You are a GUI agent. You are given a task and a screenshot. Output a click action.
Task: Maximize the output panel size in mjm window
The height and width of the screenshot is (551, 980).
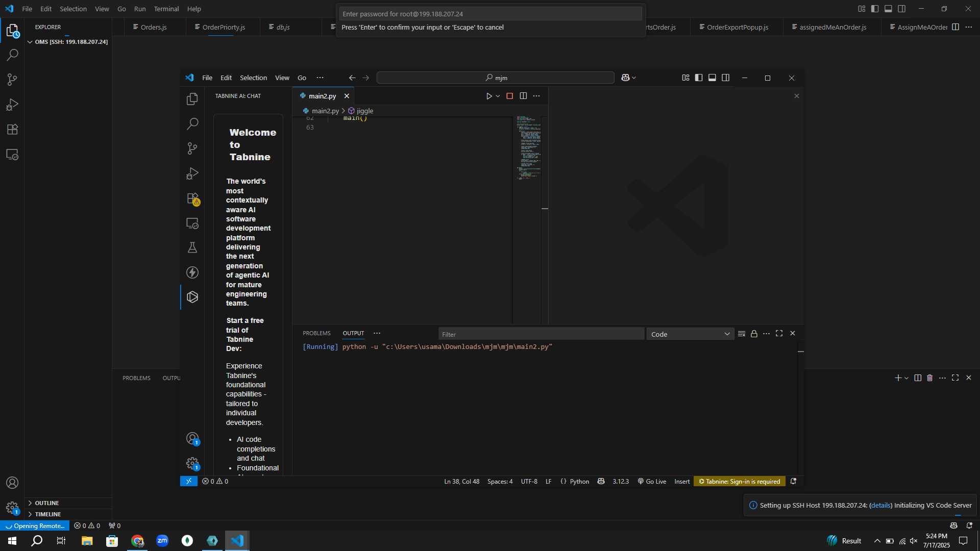point(779,334)
